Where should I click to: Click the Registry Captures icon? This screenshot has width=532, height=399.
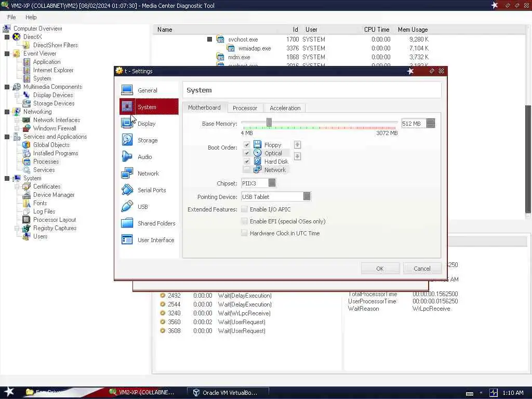point(26,228)
